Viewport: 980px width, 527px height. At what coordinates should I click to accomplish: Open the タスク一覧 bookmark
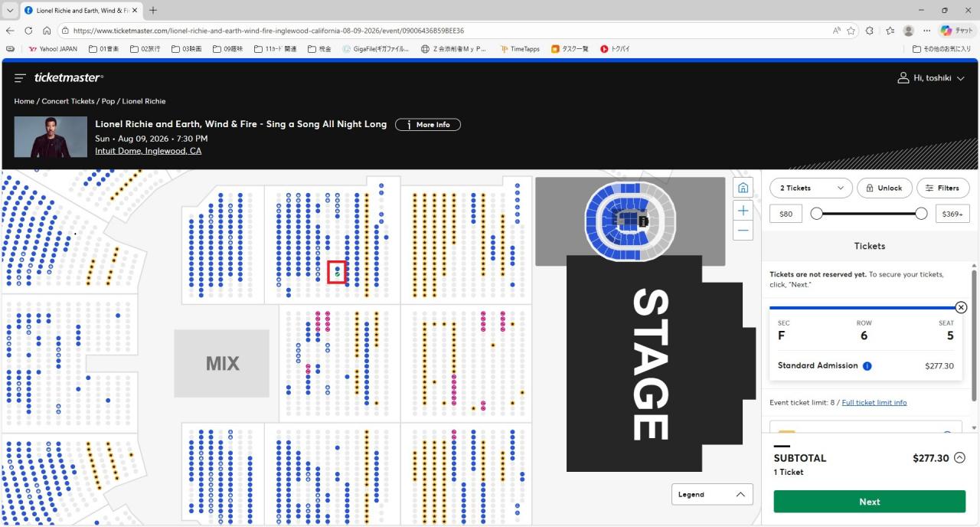tap(570, 49)
